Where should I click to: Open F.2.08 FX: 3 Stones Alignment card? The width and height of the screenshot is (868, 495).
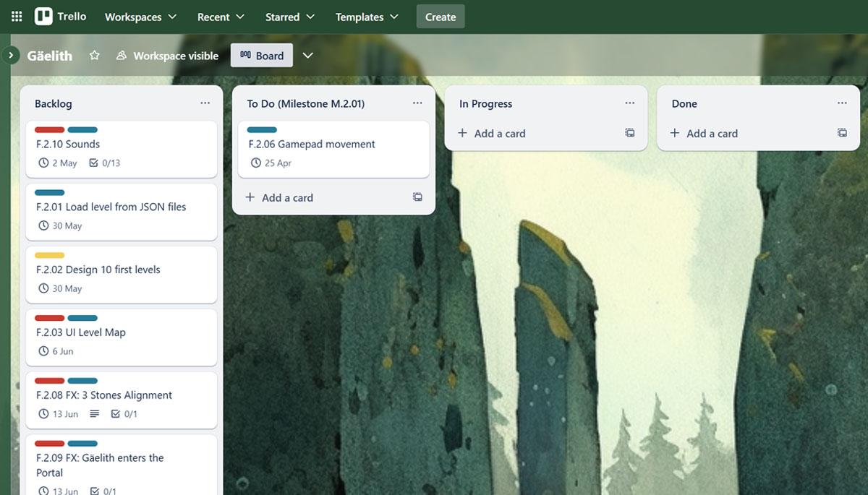pyautogui.click(x=122, y=400)
